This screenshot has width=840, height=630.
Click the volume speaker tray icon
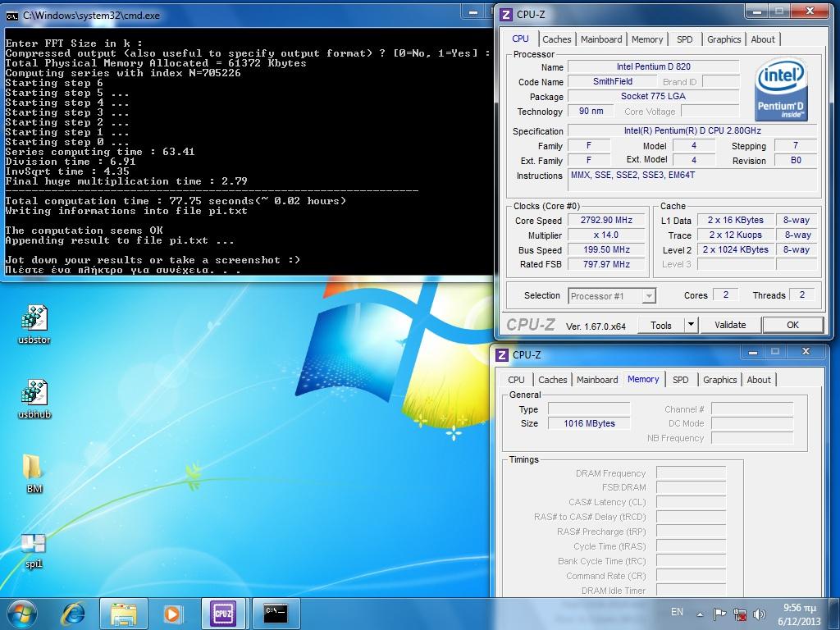(759, 614)
